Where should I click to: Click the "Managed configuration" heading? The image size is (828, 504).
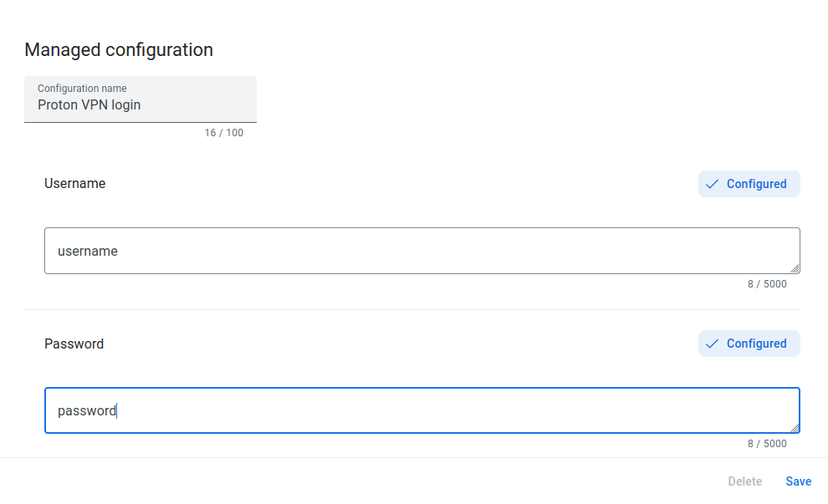(119, 50)
